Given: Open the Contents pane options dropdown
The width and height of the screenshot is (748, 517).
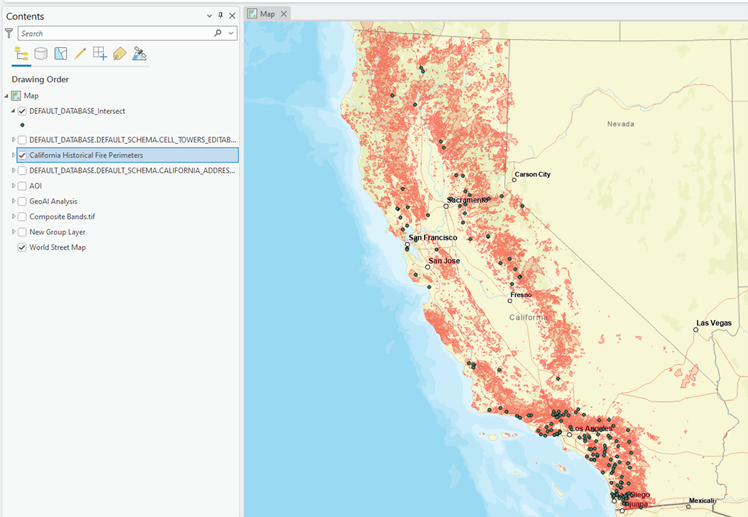Looking at the screenshot, I should (209, 16).
